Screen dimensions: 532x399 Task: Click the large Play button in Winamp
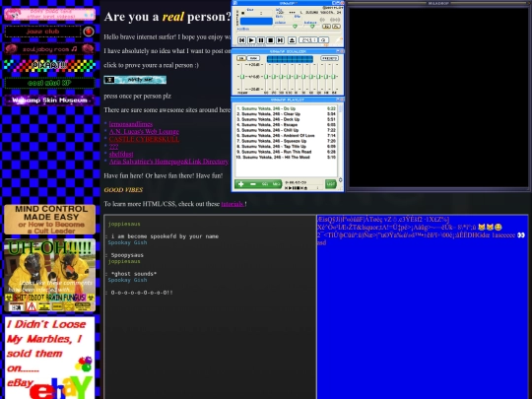[251, 40]
